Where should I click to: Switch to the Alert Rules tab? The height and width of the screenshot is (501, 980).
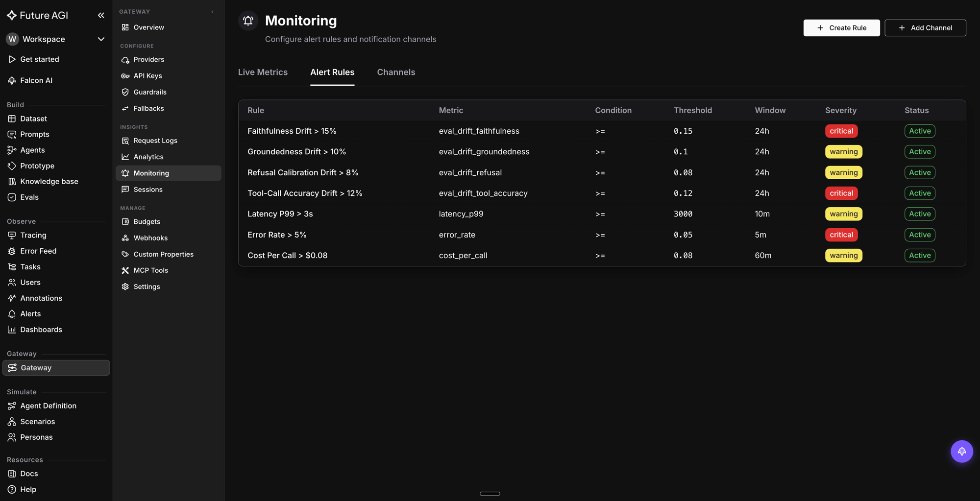pyautogui.click(x=332, y=72)
